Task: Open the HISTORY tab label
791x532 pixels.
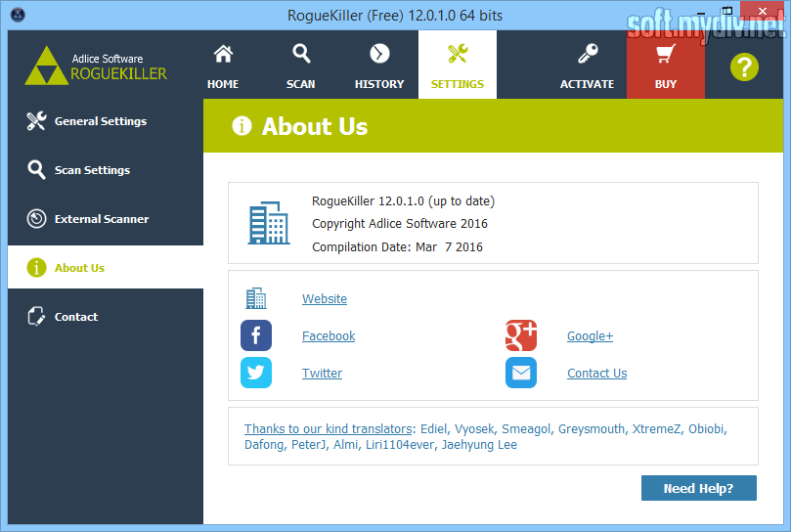Action: (x=379, y=84)
